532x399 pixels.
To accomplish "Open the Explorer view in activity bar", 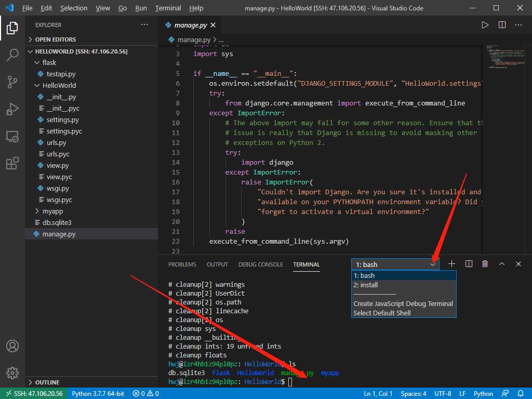I will tap(12, 28).
